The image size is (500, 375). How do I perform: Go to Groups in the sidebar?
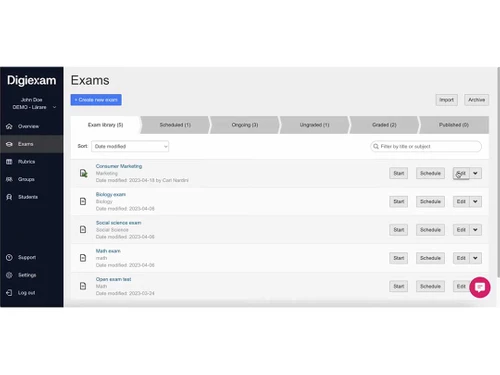tap(31, 179)
